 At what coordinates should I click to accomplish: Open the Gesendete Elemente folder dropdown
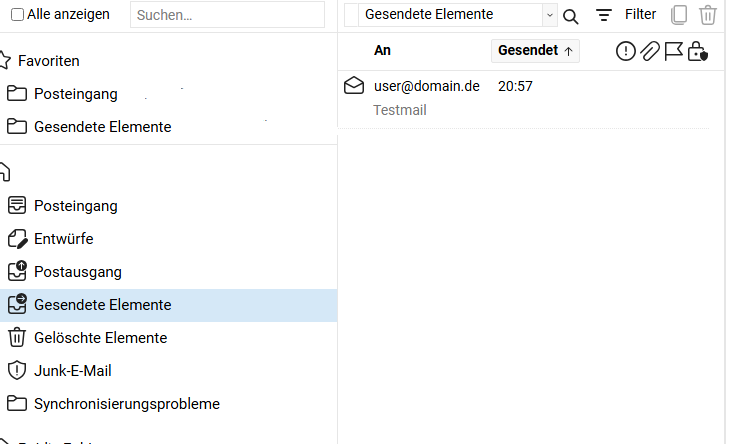pyautogui.click(x=549, y=15)
